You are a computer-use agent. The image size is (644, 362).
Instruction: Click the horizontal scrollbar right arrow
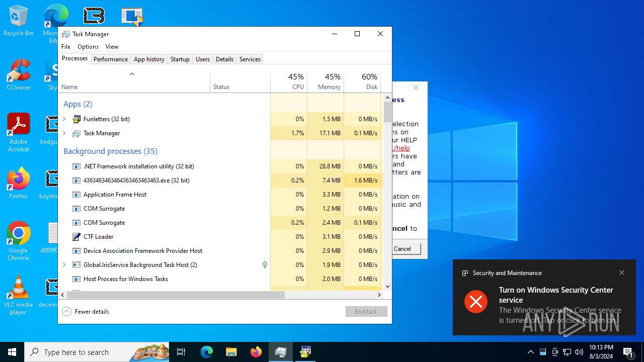[x=379, y=295]
